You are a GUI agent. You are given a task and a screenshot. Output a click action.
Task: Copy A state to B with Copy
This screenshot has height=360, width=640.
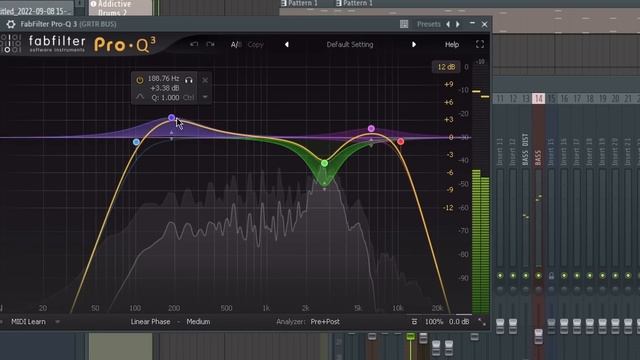pyautogui.click(x=256, y=44)
